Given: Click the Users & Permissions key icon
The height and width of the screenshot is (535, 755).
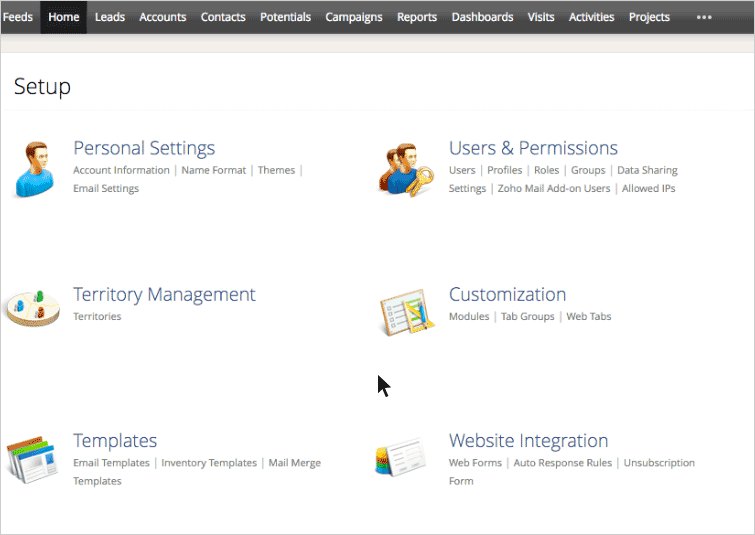Looking at the screenshot, I should [x=406, y=168].
